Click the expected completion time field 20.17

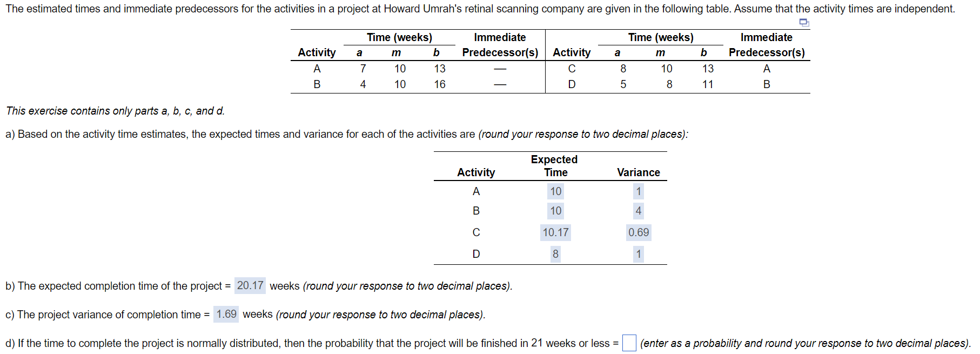pyautogui.click(x=250, y=285)
